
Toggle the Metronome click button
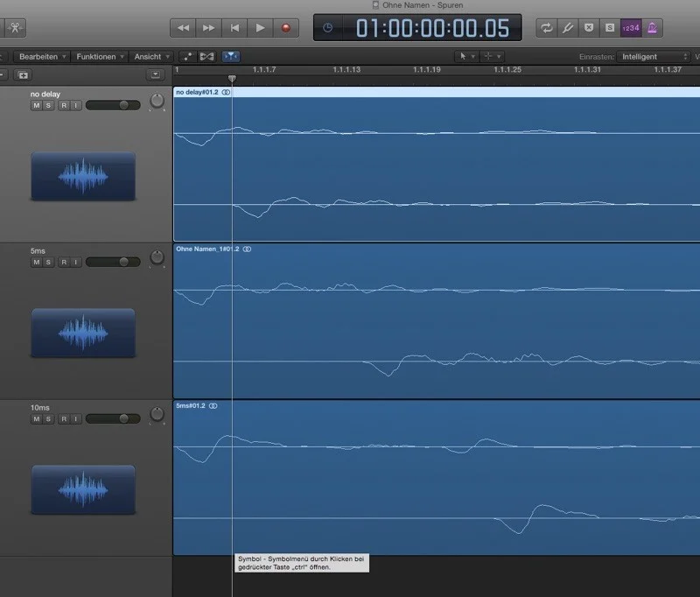(652, 28)
